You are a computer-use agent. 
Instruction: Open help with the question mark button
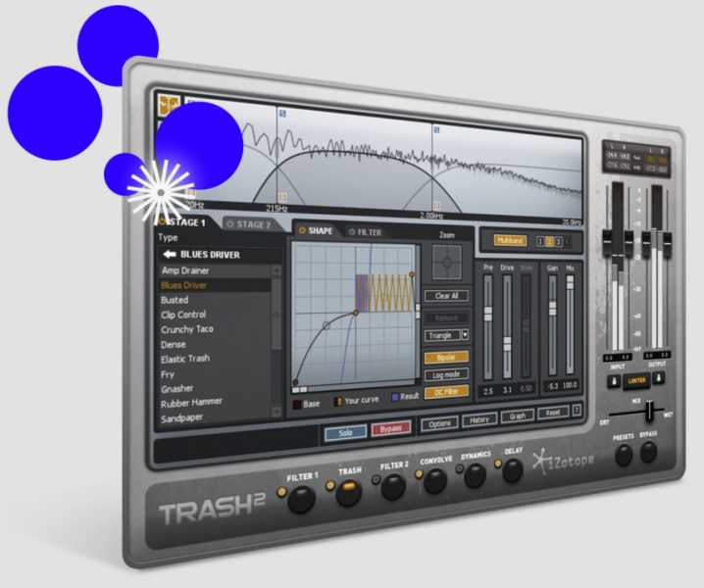click(577, 410)
